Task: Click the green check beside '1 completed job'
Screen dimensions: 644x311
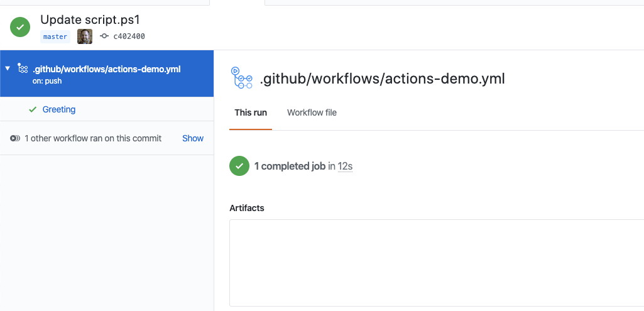Action: click(x=239, y=166)
